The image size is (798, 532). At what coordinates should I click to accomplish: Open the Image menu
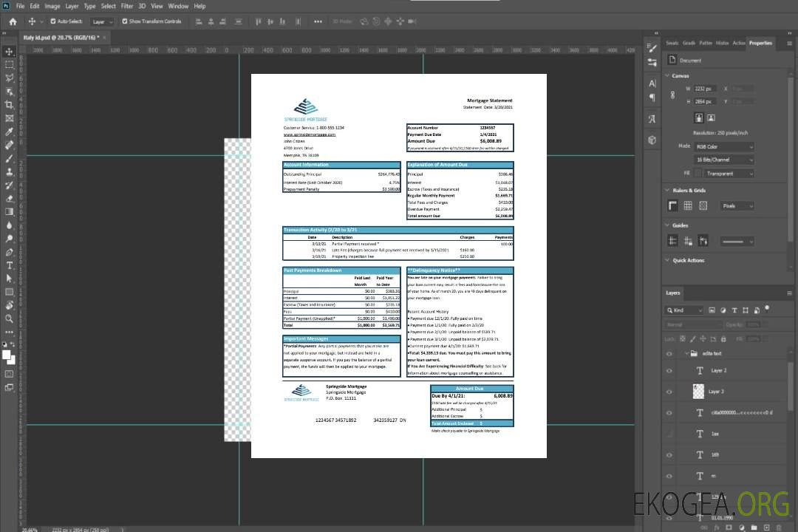(x=52, y=6)
